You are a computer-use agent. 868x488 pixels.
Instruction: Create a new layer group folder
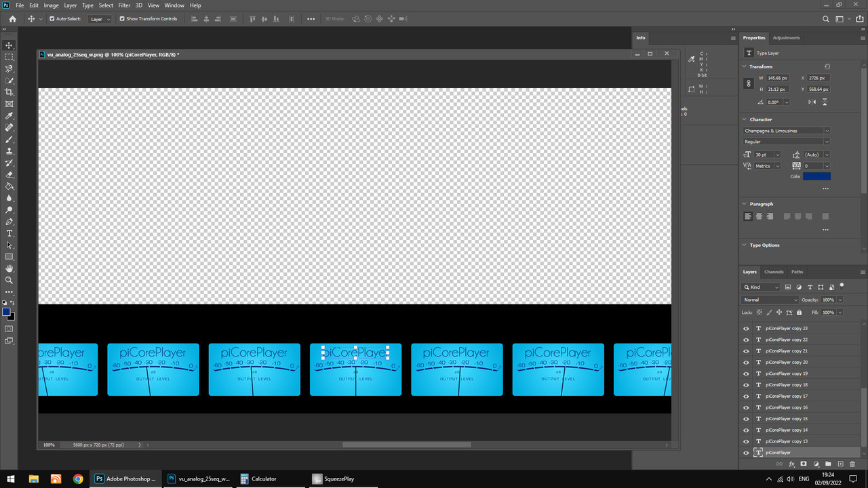pos(828,464)
